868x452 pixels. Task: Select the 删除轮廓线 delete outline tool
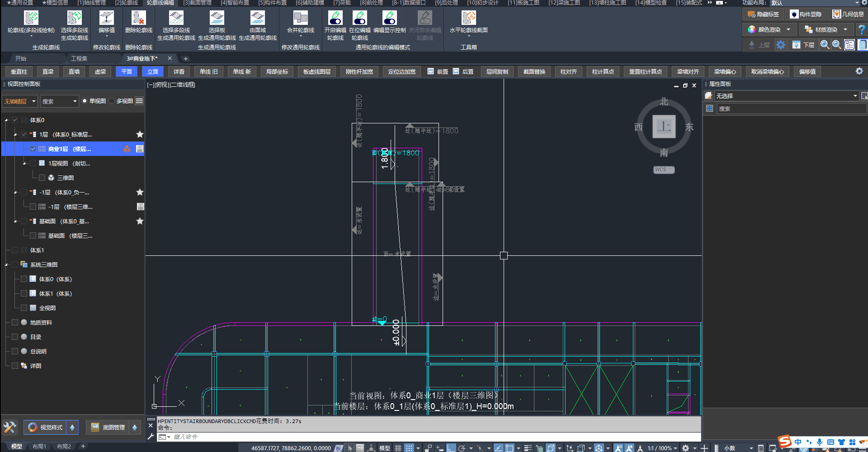138,18
